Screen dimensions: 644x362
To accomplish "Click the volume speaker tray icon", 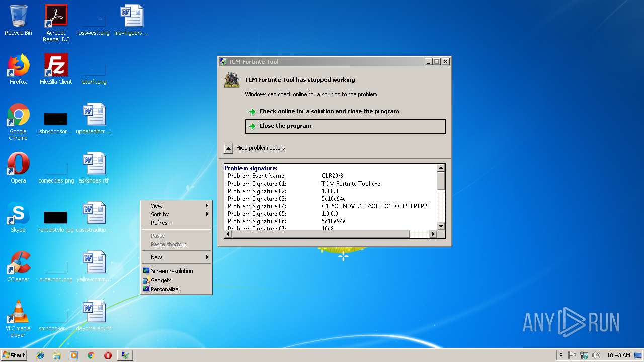I will pos(596,355).
